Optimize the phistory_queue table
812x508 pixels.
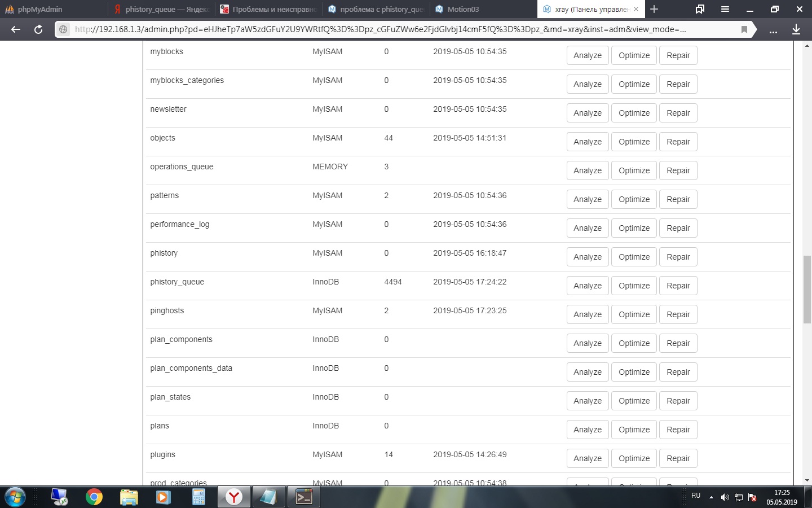point(634,286)
